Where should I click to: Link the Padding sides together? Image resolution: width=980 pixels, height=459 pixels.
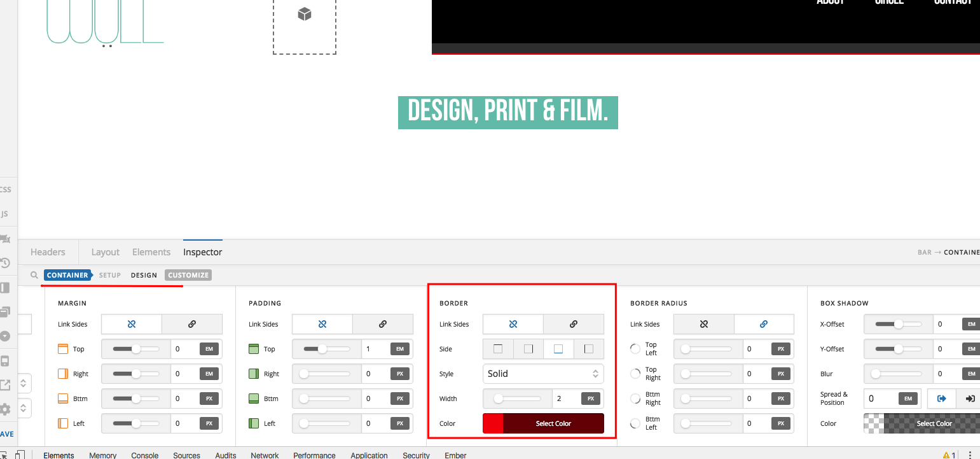point(383,324)
